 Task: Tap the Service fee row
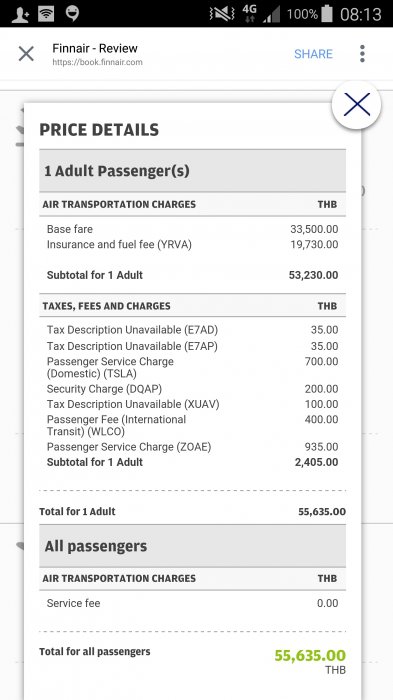click(192, 603)
